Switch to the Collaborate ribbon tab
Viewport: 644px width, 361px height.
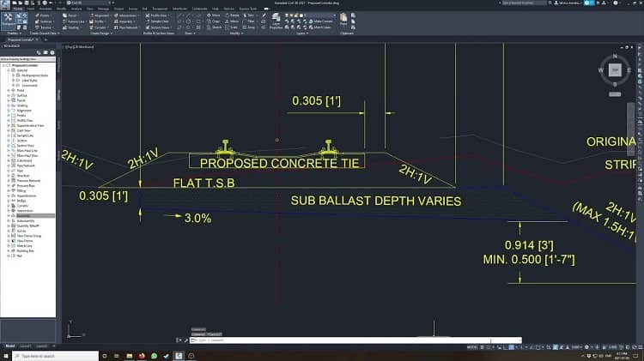pos(200,9)
